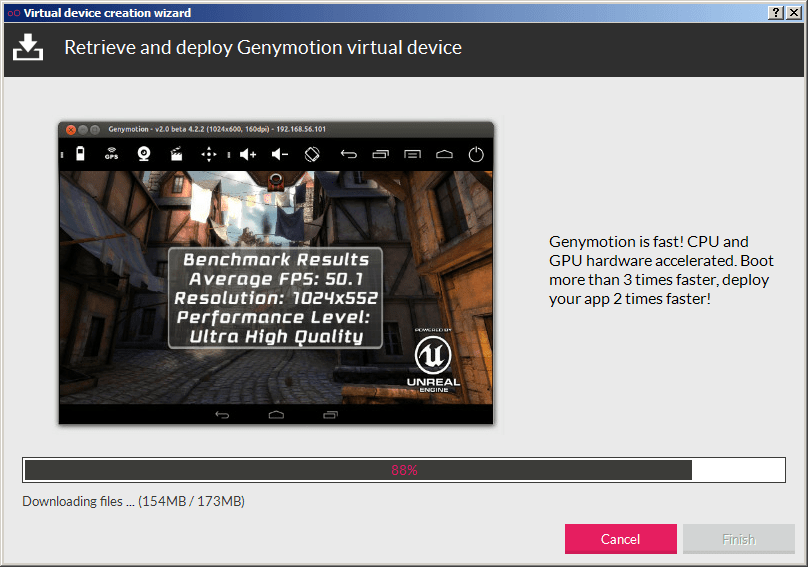Click the "Retrieve and deploy Genymotion virtual device" heading

click(263, 47)
